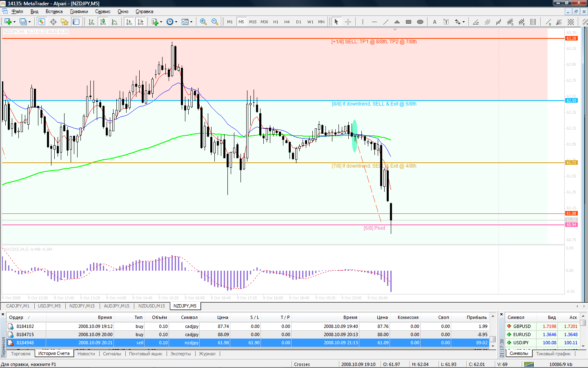Expand the Indicators dropdown arrow
This screenshot has width=588, height=368.
tap(161, 22)
